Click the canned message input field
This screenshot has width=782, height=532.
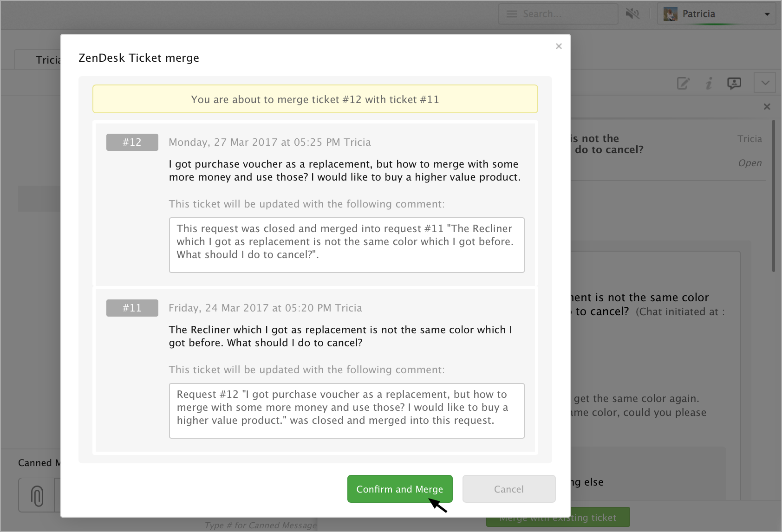[x=260, y=525]
